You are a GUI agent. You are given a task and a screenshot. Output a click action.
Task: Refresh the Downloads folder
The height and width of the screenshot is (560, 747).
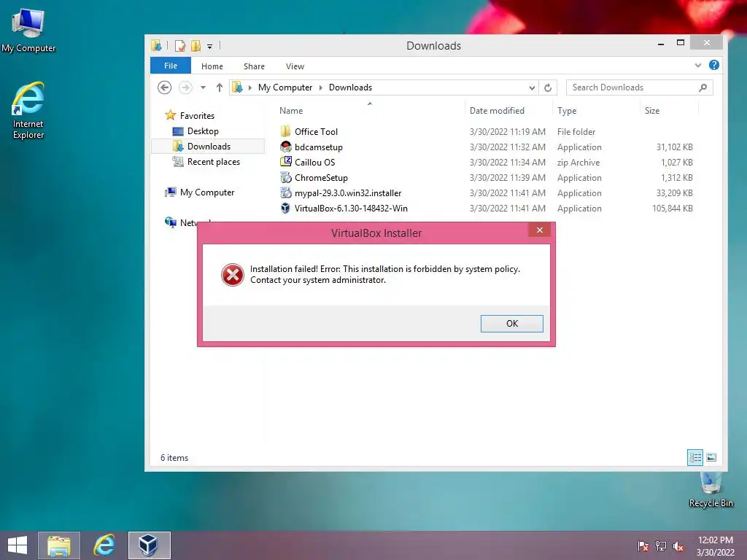(548, 87)
